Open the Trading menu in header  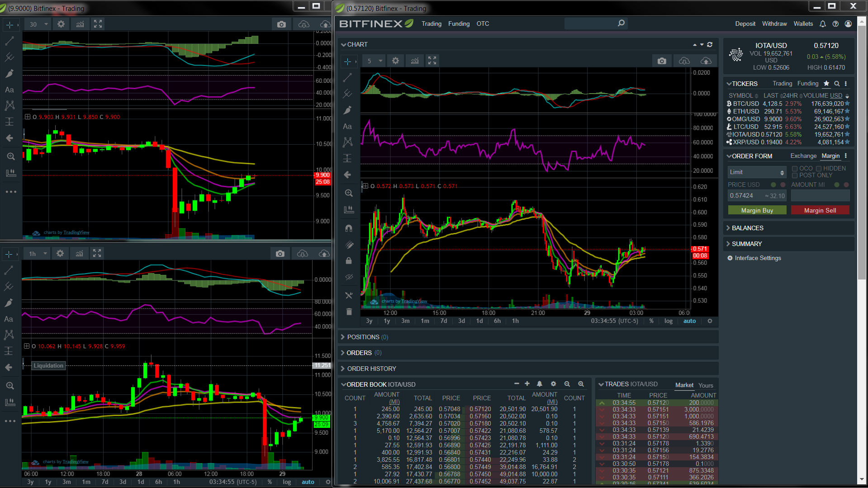coord(432,24)
